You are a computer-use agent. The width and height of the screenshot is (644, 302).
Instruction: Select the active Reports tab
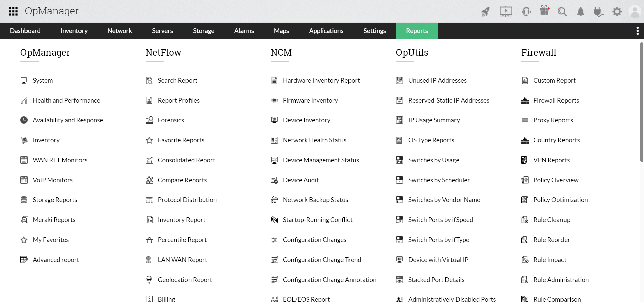[417, 31]
